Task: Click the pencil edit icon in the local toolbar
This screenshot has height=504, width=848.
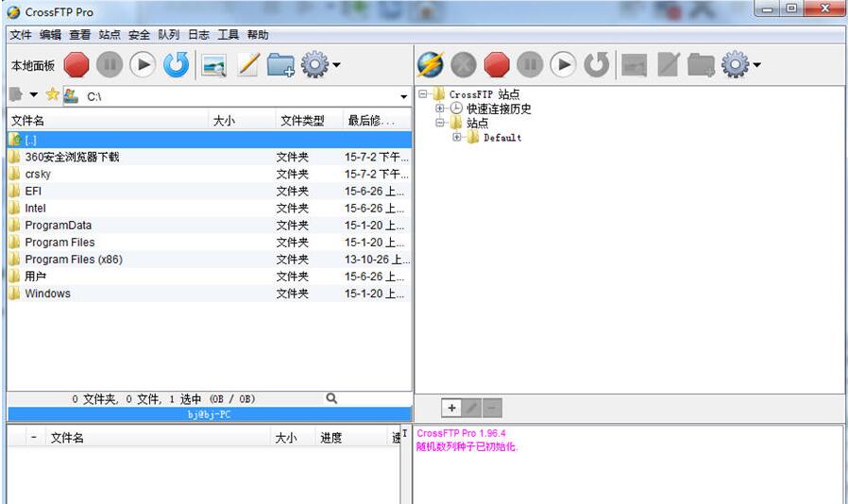Action: coord(247,65)
